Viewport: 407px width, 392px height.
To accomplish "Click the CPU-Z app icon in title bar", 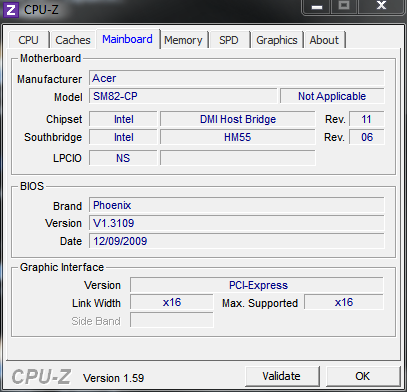I will tap(11, 10).
